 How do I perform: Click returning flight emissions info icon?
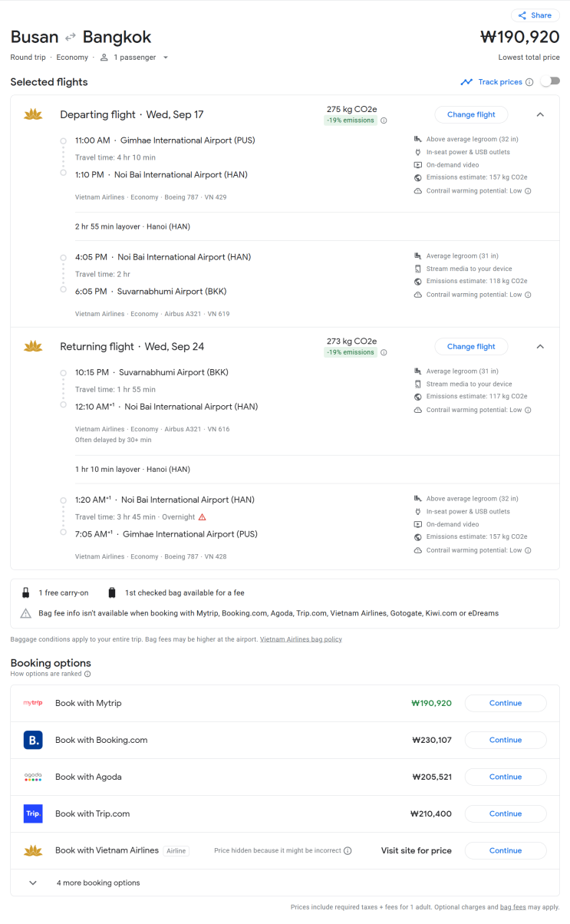pos(384,352)
